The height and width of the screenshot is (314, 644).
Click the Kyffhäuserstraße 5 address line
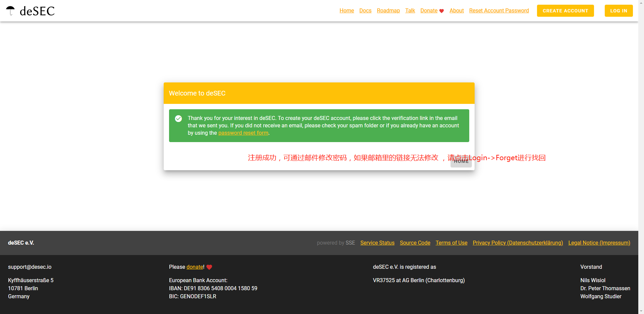tap(31, 280)
